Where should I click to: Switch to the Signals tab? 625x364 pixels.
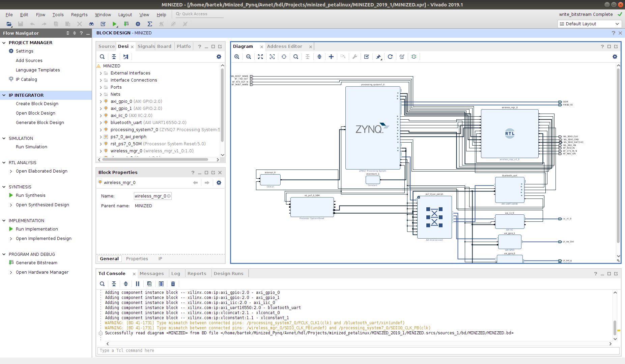[146, 47]
